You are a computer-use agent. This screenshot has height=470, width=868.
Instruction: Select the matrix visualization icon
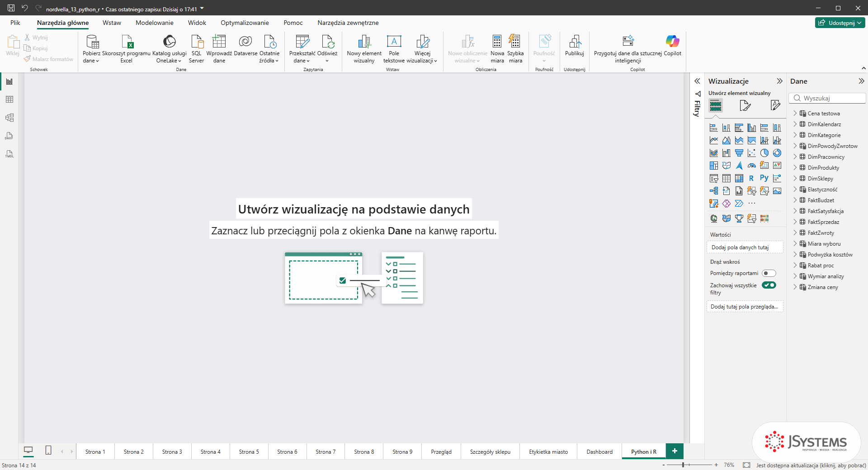[x=739, y=178]
